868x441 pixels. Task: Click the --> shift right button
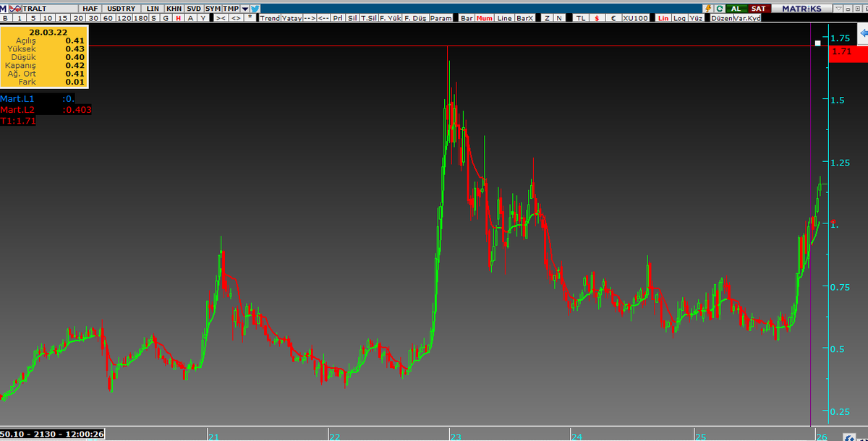(x=310, y=17)
